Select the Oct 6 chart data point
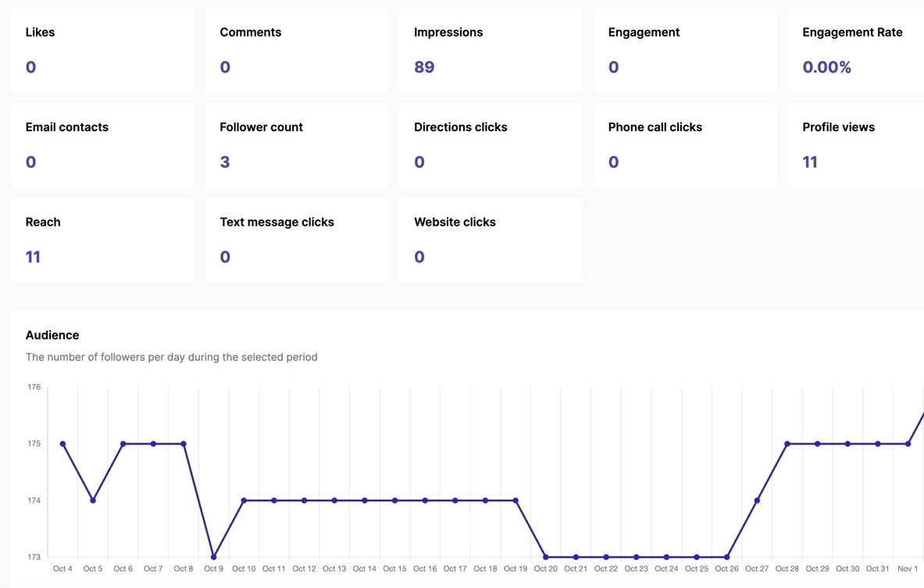Viewport: 924px width, 588px height. pos(123,444)
